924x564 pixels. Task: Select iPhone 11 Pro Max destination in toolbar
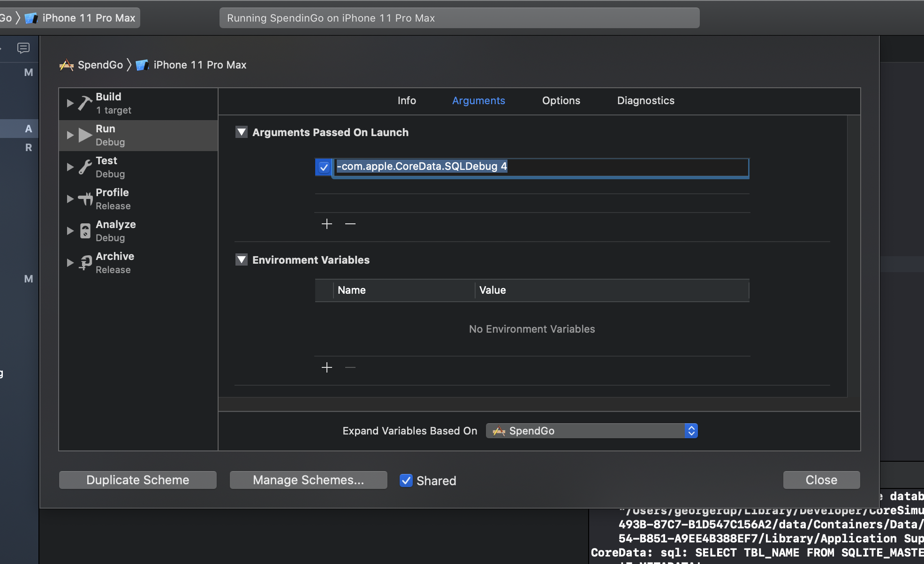pos(89,18)
